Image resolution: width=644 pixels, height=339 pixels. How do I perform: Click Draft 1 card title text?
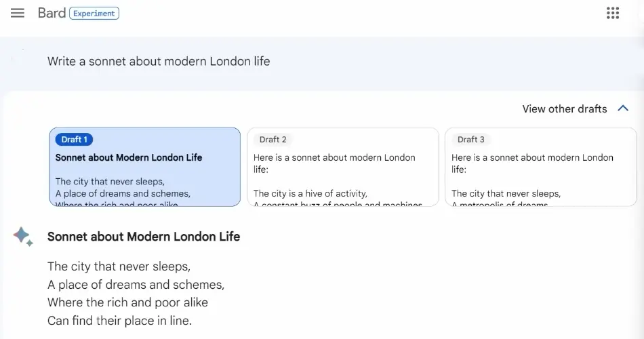tap(129, 158)
